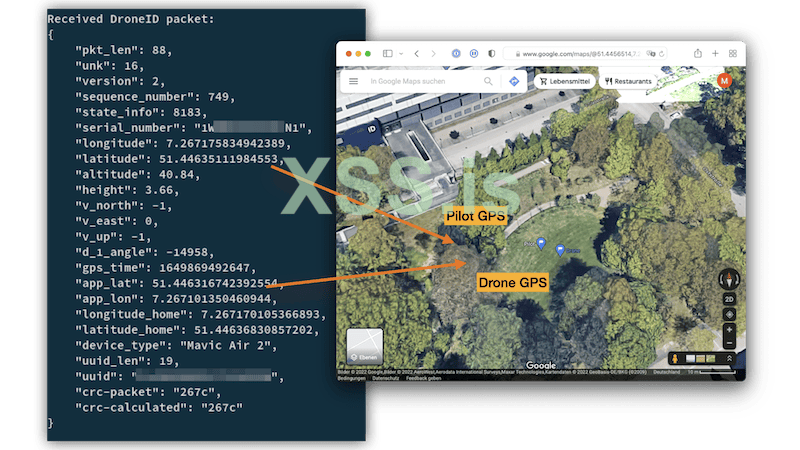The height and width of the screenshot is (450, 800).
Task: Click the show-my-location button on the map
Action: (x=729, y=315)
